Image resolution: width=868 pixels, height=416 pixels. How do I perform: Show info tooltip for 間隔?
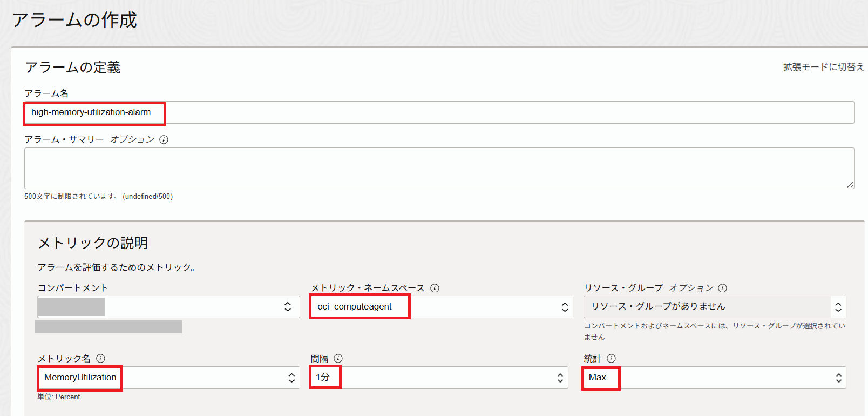[x=338, y=358]
